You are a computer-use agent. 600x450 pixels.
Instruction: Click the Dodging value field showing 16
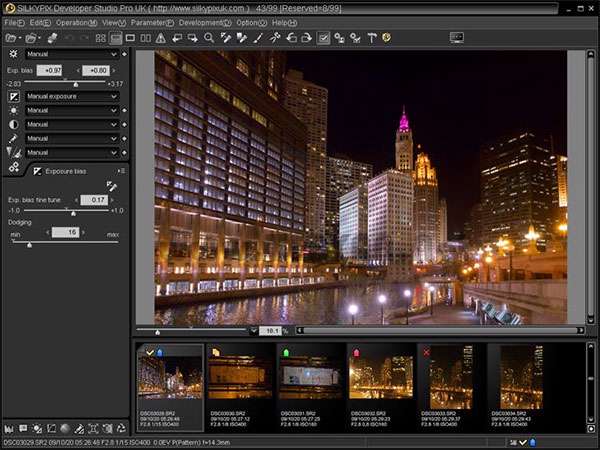[65, 232]
